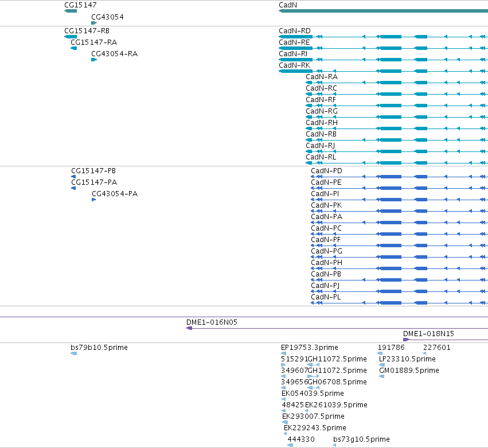Open the CadN-RI transcript label
This screenshot has height=448, width=488.
[293, 54]
